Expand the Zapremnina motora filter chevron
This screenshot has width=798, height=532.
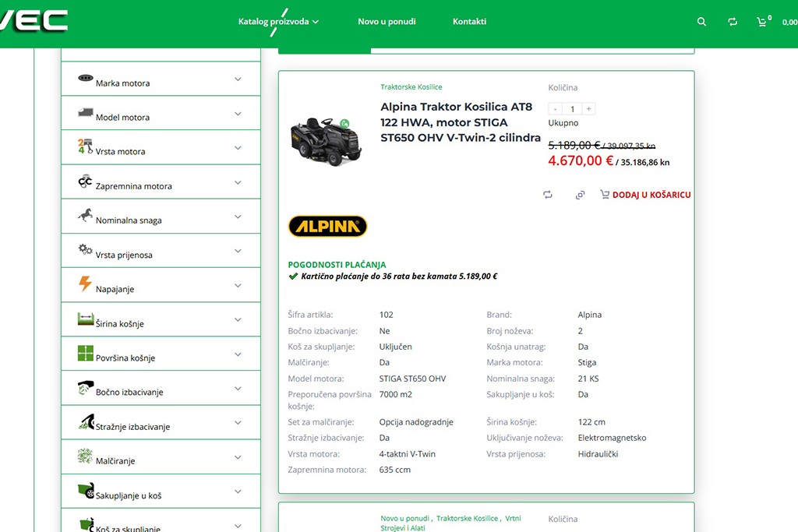[x=238, y=182]
